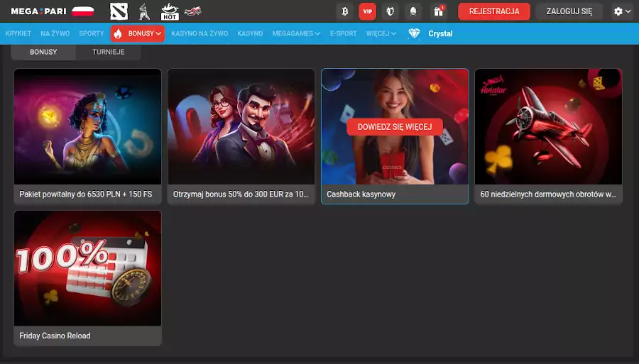639x364 pixels.
Task: Click the rocket icon in header
Action: click(x=413, y=11)
